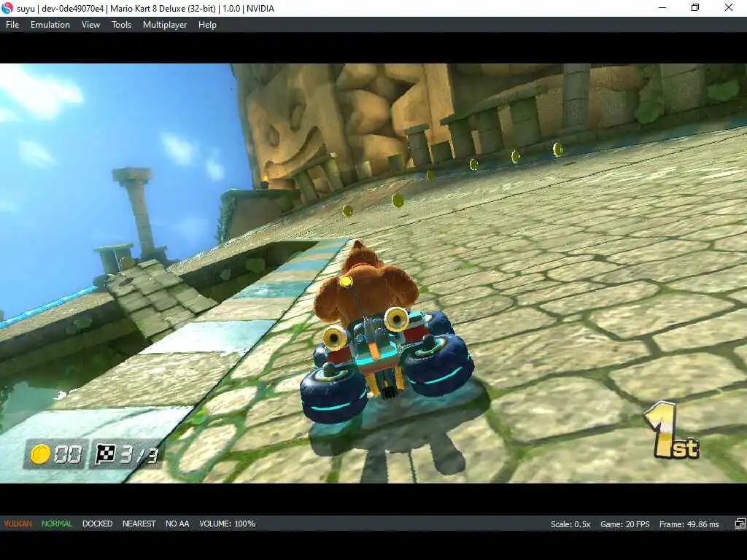
Task: Minimize the suyu window
Action: [x=662, y=8]
